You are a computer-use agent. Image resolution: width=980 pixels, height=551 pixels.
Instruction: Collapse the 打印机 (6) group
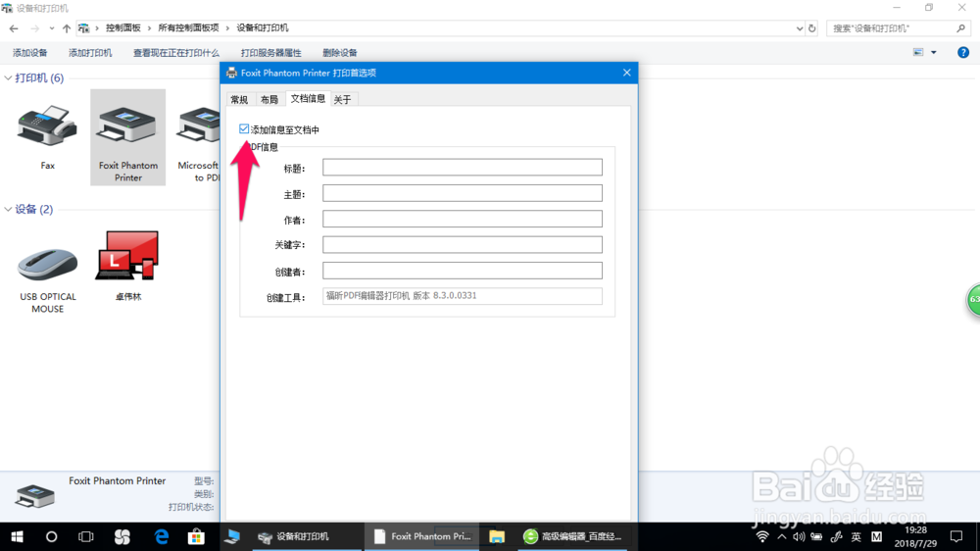coord(8,78)
